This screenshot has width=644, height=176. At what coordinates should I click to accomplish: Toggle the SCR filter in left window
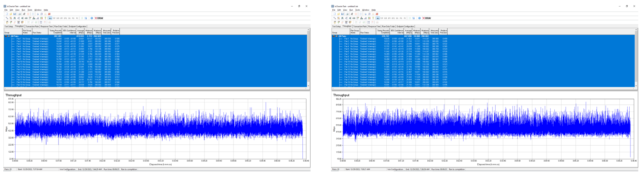tap(58, 18)
